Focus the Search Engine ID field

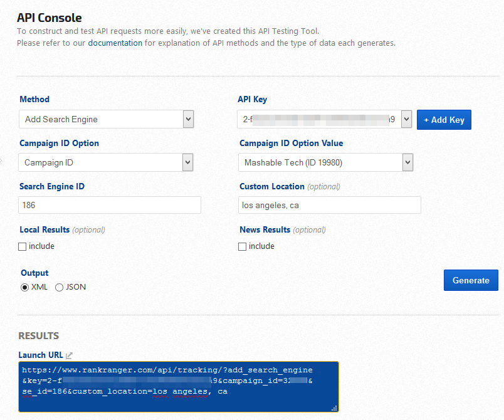coord(110,205)
